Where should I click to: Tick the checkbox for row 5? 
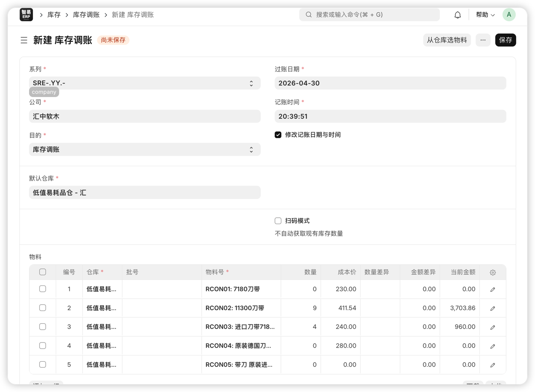click(43, 364)
